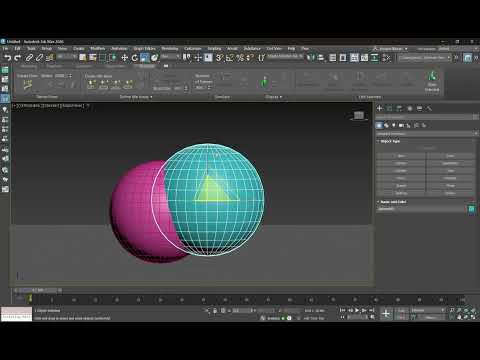Viewport: 480px width, 360px height.
Task: Switch to Modify command panel tab
Action: [x=389, y=108]
